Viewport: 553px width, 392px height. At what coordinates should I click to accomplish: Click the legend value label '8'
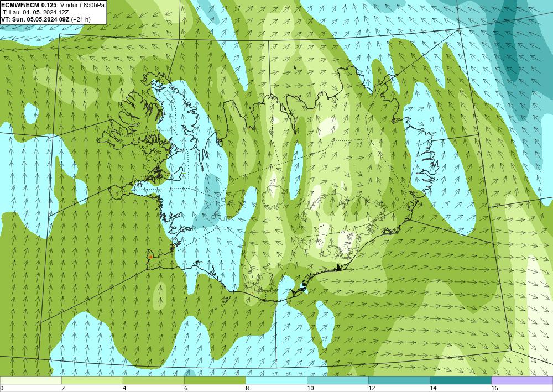[x=247, y=388]
